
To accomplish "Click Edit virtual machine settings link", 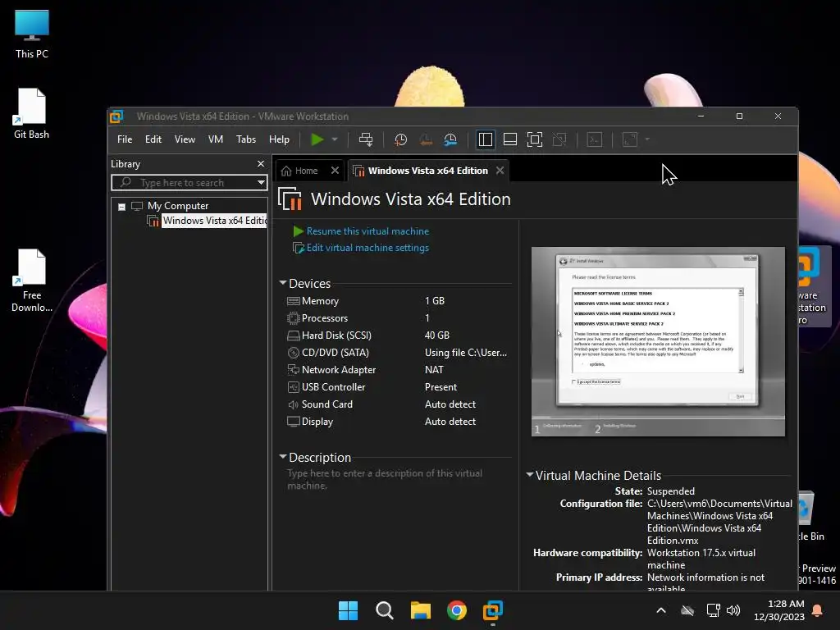I will (x=367, y=248).
